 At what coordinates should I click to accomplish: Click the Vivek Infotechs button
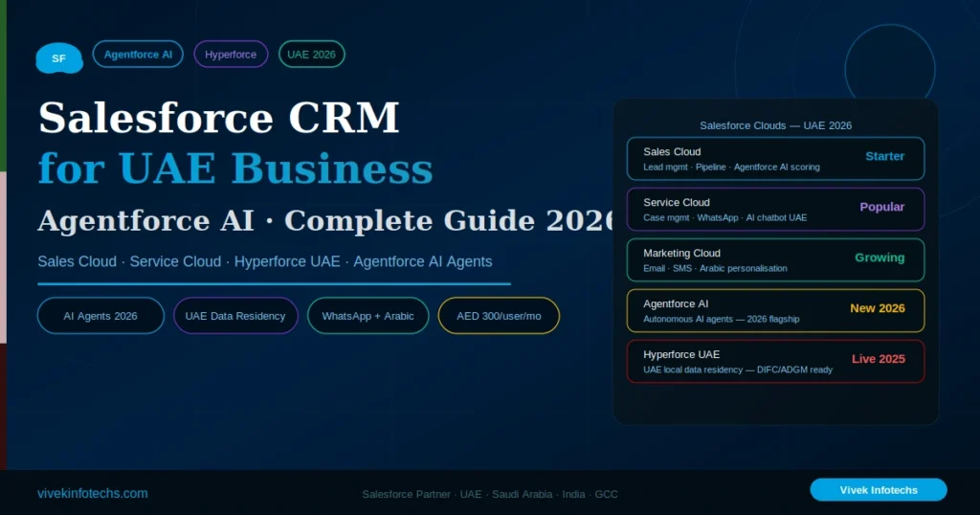(879, 490)
